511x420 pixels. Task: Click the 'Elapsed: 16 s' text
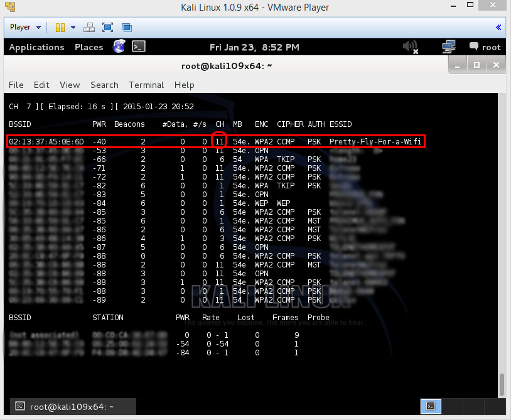coord(77,107)
